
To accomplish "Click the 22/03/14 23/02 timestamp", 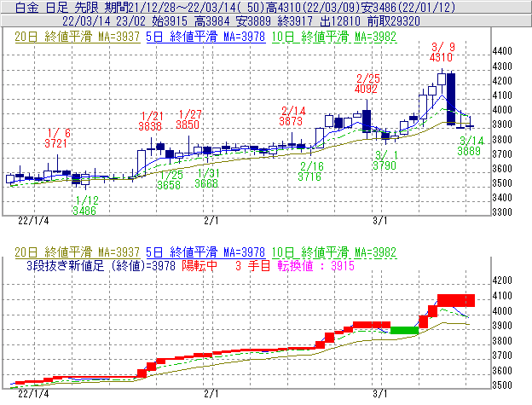I will (x=103, y=21).
